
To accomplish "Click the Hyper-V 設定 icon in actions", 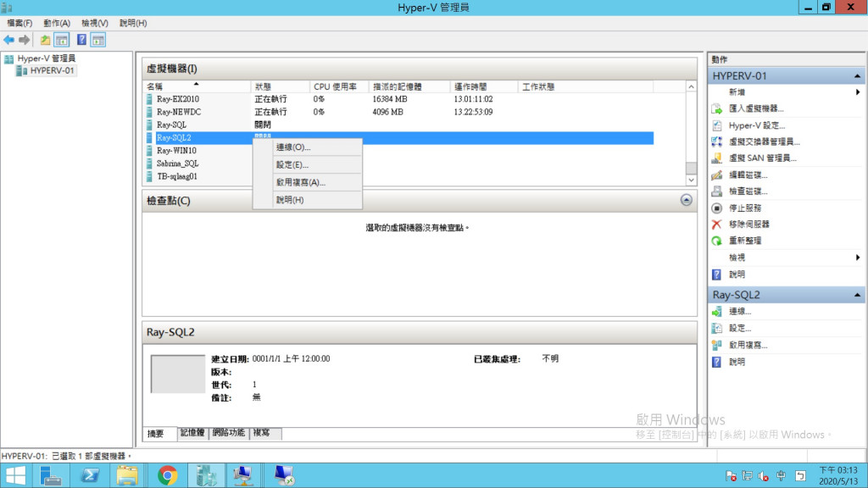I will point(717,125).
